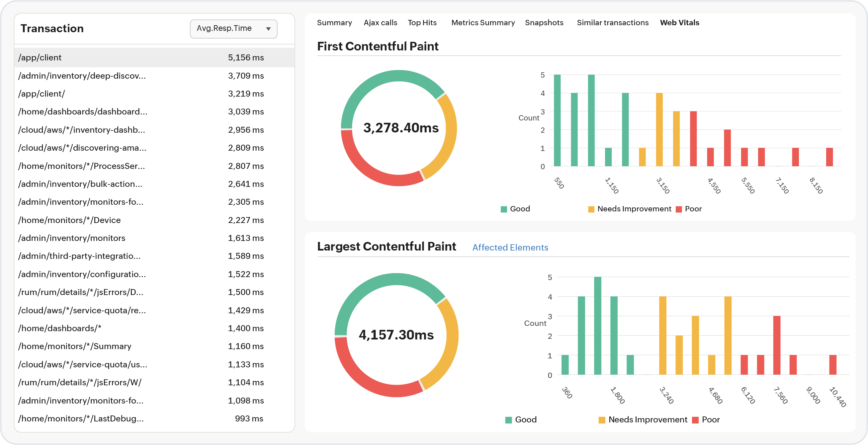This screenshot has width=868, height=445.
Task: Toggle Needs Improvement legend in Largest Contentful Paint
Action: coord(643,419)
